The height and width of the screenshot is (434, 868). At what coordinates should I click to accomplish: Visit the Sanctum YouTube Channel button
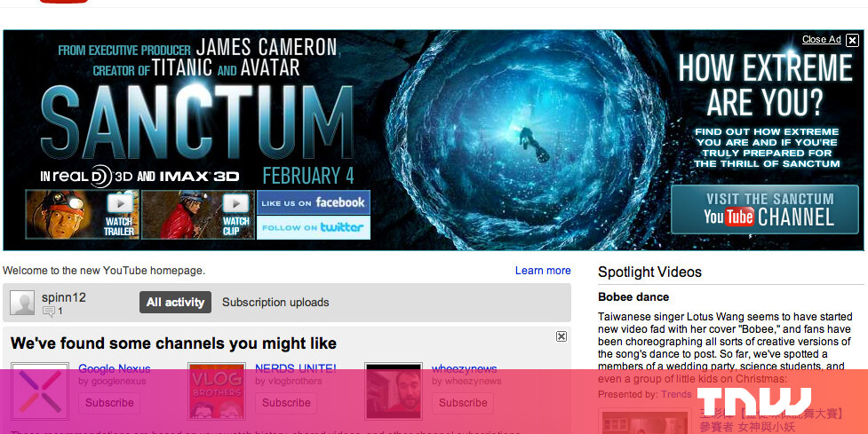764,209
